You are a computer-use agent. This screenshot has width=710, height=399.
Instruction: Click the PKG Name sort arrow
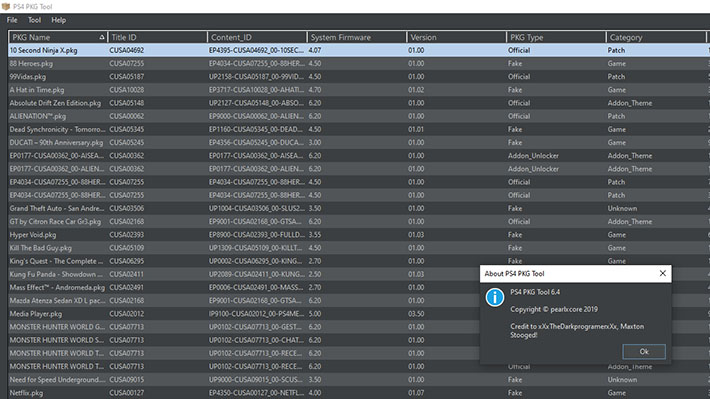(102, 37)
